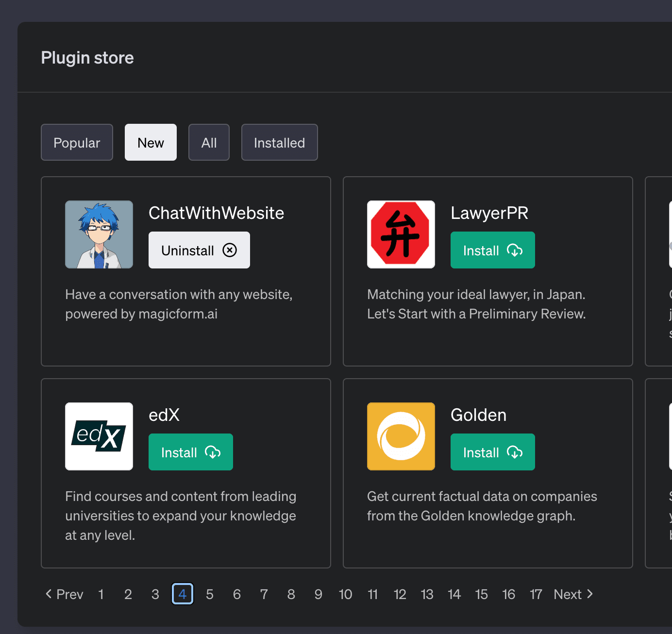Install the Golden plugin
This screenshot has height=634, width=672.
coord(493,452)
